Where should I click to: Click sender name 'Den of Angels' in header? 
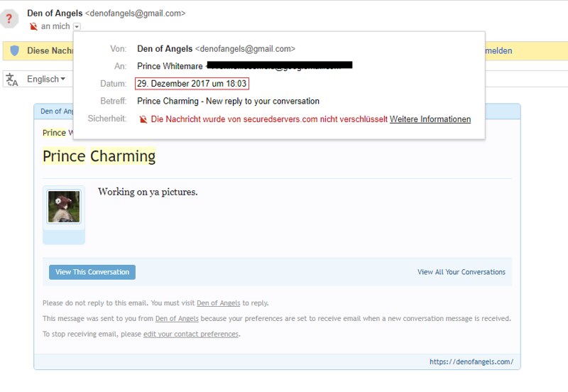[x=55, y=13]
